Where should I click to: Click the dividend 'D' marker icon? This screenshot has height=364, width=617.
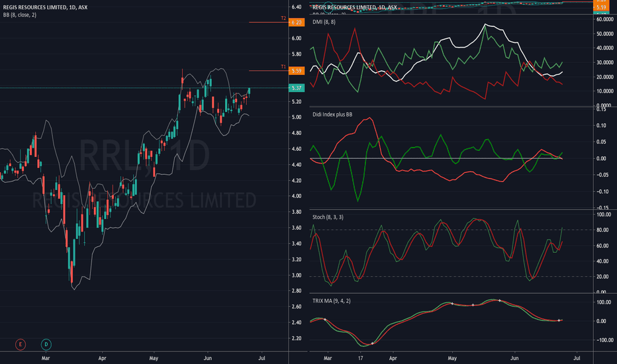tap(46, 345)
